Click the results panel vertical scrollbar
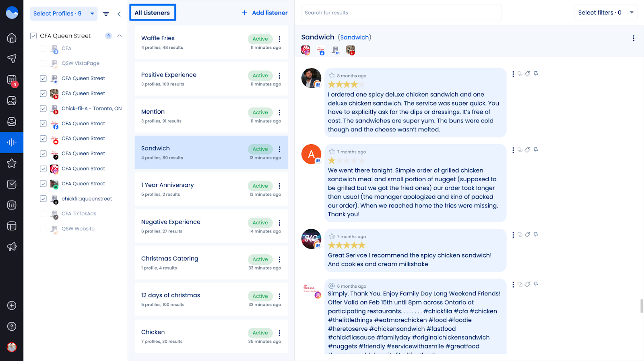Viewport: 644px width, 361px height. pos(642,306)
